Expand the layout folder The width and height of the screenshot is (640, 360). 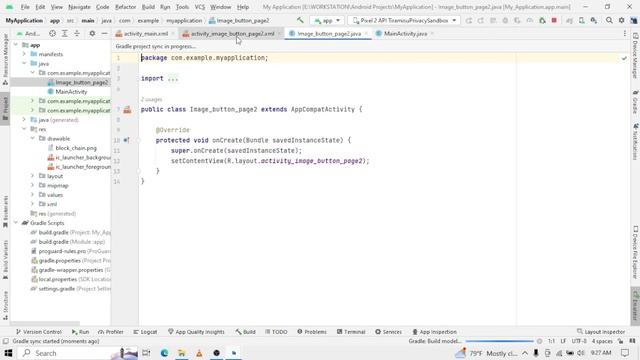pos(33,176)
